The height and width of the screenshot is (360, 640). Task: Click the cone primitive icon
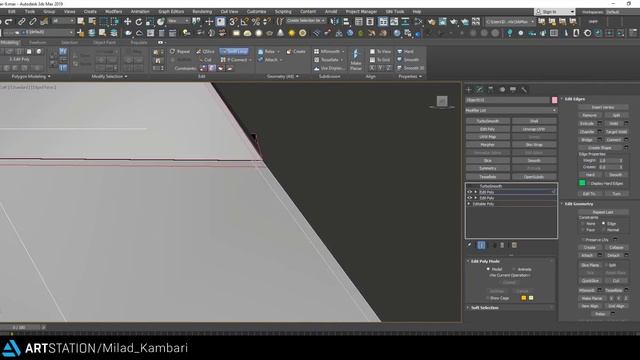pos(280,33)
